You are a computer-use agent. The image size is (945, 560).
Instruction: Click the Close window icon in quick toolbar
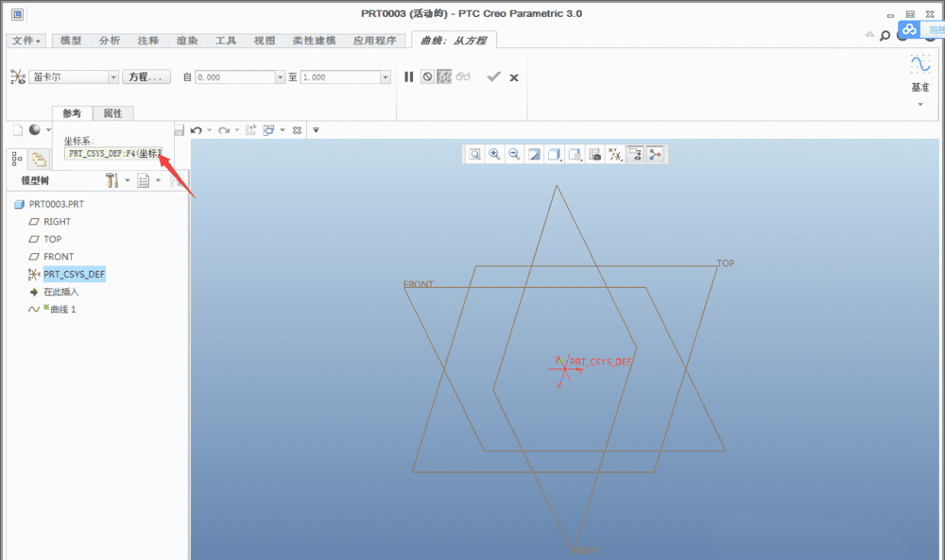click(297, 130)
